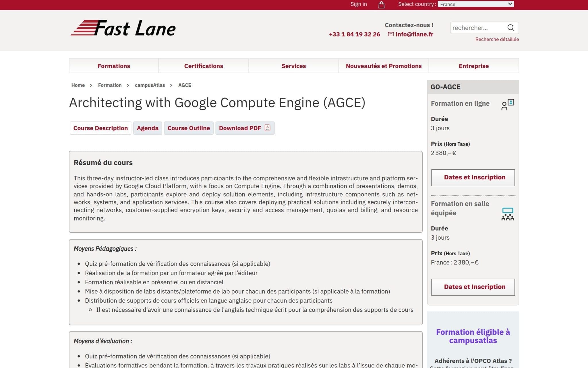Viewport: 588px width, 368px height.
Task: Click Dates et Inscription under Formation en ligne
Action: (x=473, y=177)
